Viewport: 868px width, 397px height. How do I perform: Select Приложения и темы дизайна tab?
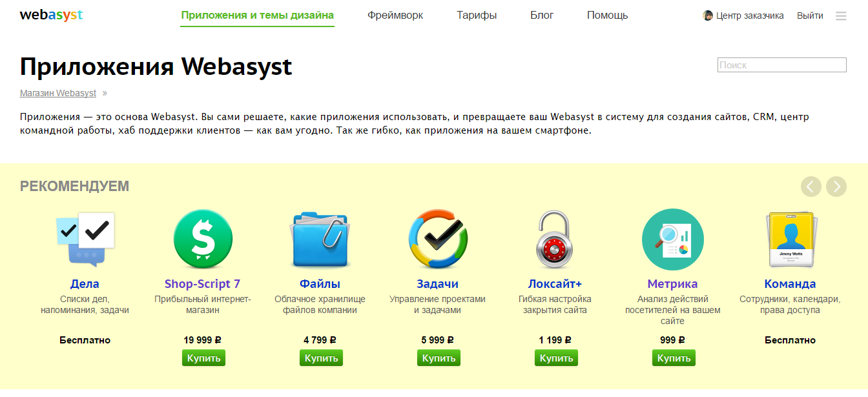(258, 15)
